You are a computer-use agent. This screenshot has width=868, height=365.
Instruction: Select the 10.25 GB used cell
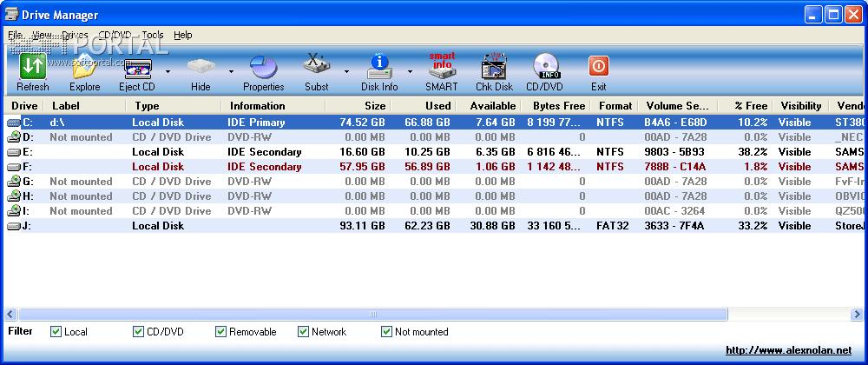[x=428, y=152]
